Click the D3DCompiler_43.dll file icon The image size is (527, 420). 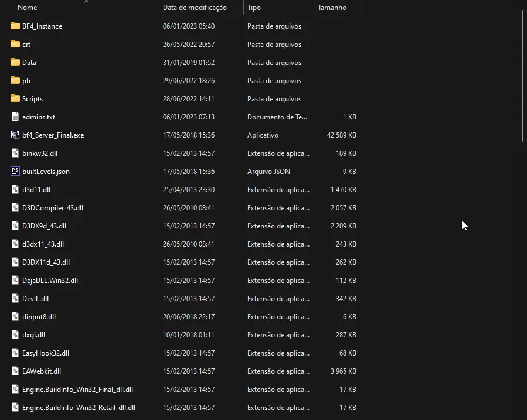[15, 207]
